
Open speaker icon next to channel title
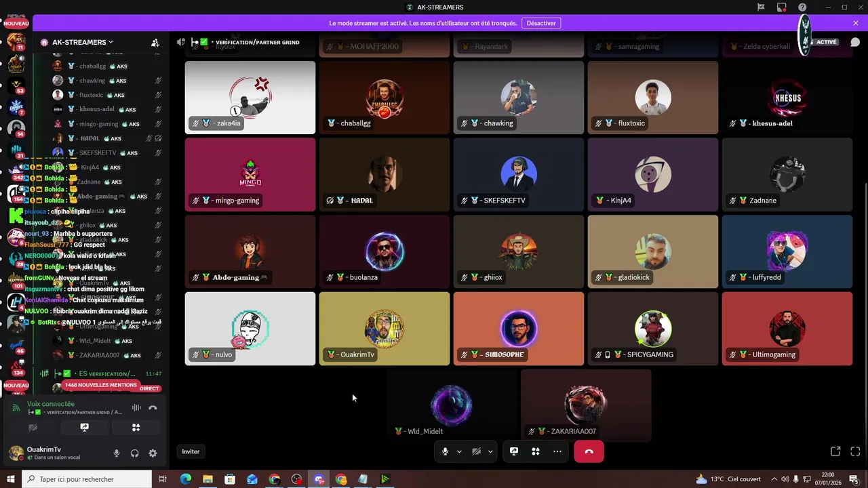tap(181, 42)
